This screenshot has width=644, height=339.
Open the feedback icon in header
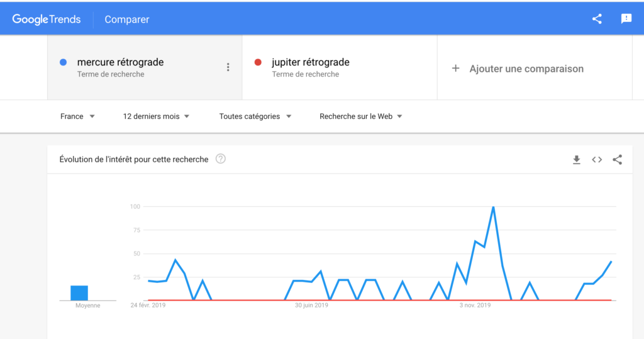click(x=626, y=19)
